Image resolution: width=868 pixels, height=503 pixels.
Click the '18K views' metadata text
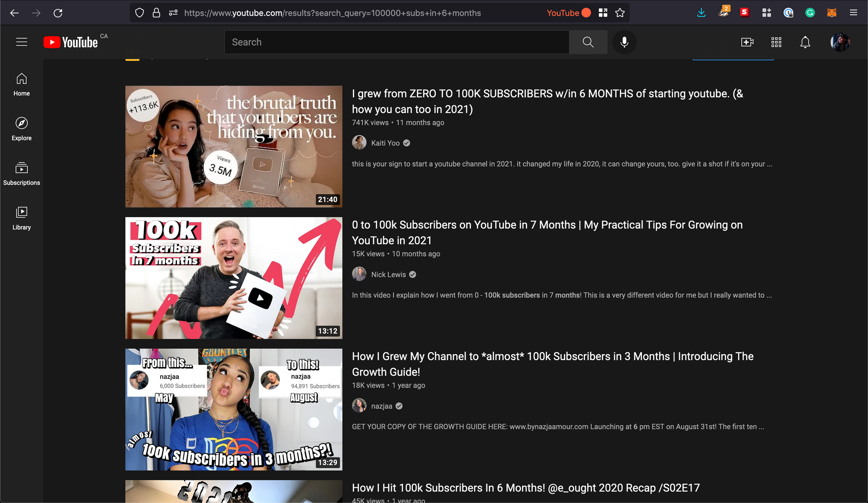(368, 385)
